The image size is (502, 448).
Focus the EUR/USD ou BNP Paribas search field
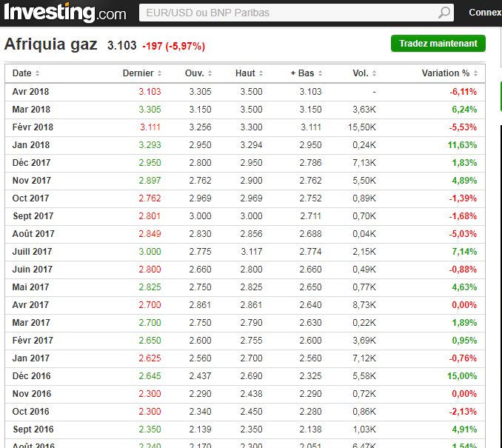click(x=289, y=13)
